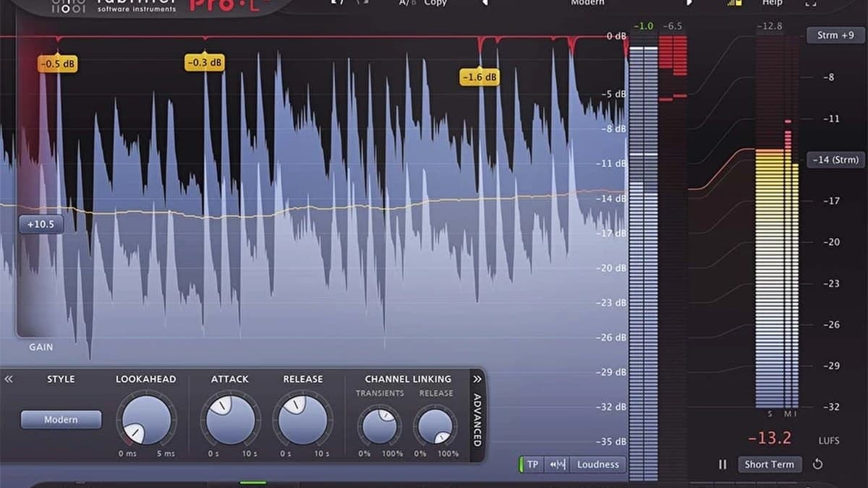Click the -0.3 dB peak label
The height and width of the screenshot is (488, 868).
pos(205,63)
